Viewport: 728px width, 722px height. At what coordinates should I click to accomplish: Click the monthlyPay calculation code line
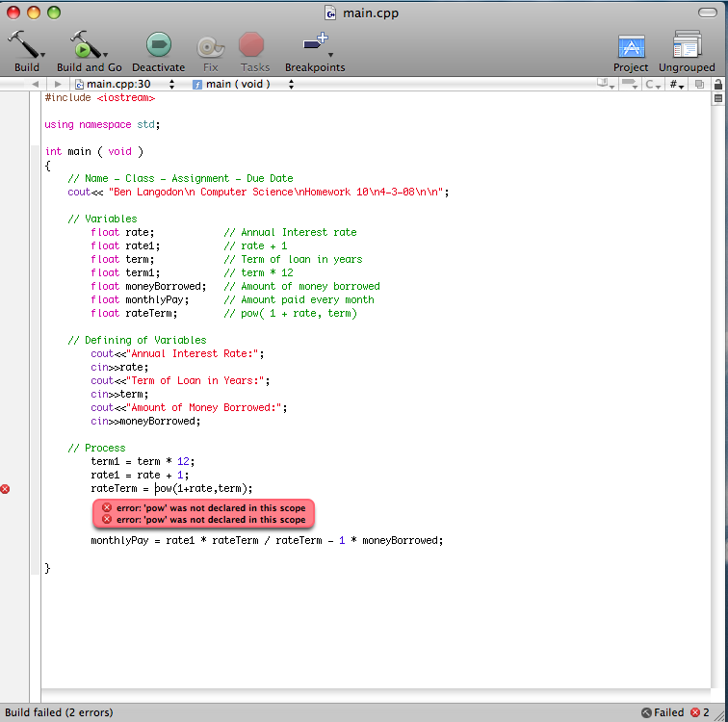click(267, 540)
